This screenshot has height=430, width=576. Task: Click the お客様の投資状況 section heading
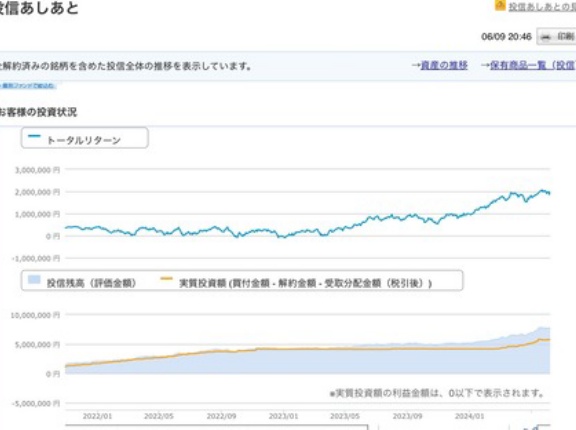[x=38, y=112]
